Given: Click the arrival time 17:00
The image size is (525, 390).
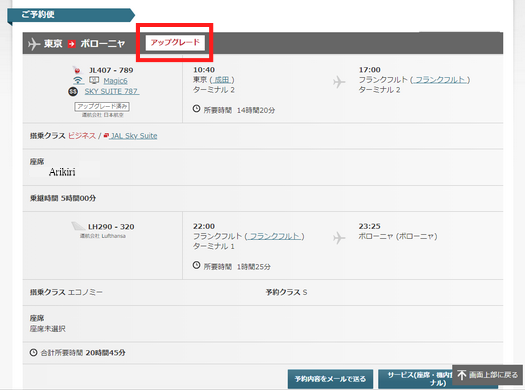Looking at the screenshot, I should point(370,70).
